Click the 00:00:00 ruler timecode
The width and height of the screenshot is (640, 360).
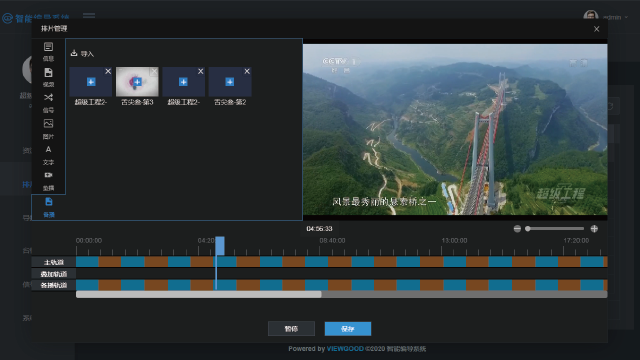click(x=89, y=240)
